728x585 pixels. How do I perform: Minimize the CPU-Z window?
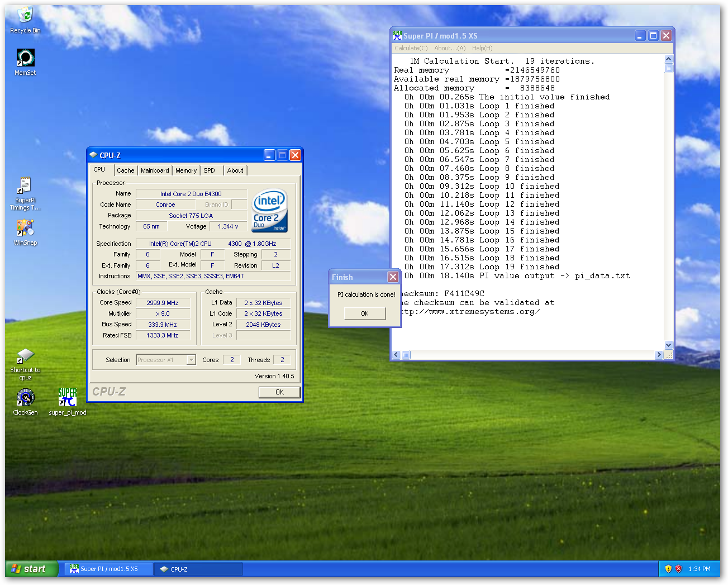click(x=269, y=155)
